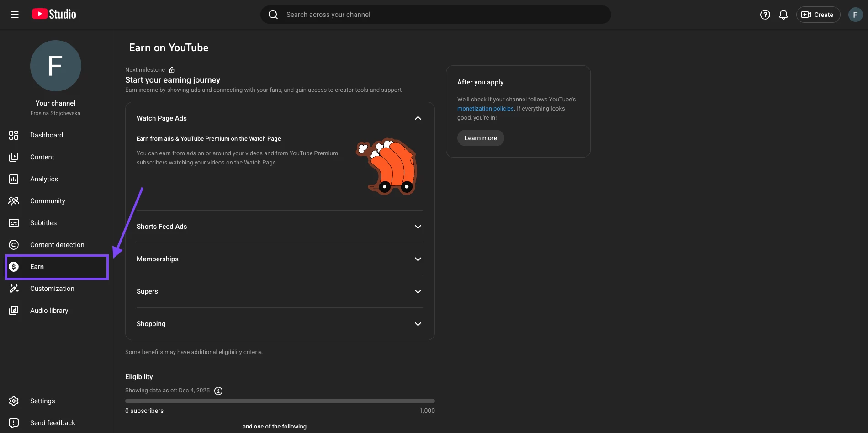
Task: Select the Subtitles sidebar icon
Action: tap(14, 223)
